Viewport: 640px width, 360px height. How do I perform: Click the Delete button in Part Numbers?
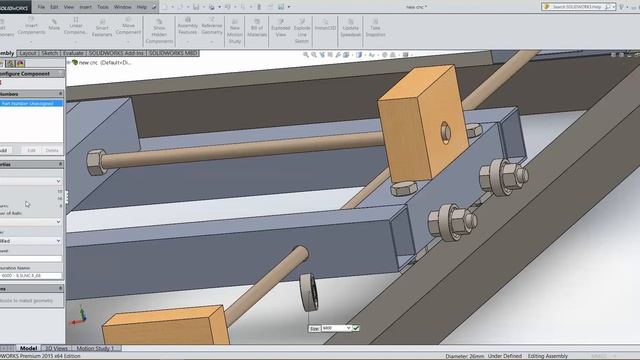click(52, 150)
